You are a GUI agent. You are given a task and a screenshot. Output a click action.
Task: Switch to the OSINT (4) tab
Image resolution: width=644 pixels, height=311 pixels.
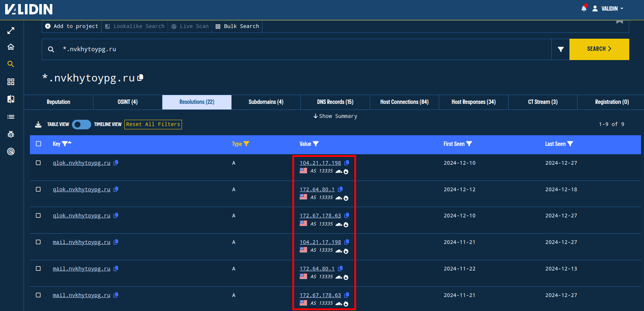[x=128, y=102]
